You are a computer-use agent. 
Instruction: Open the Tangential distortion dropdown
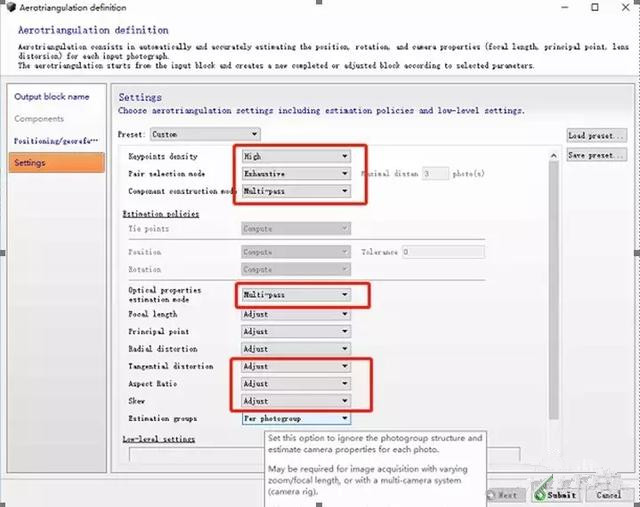point(296,366)
